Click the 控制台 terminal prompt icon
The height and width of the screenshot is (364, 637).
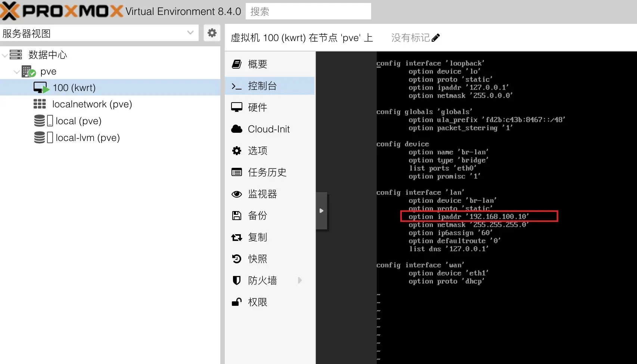point(237,86)
